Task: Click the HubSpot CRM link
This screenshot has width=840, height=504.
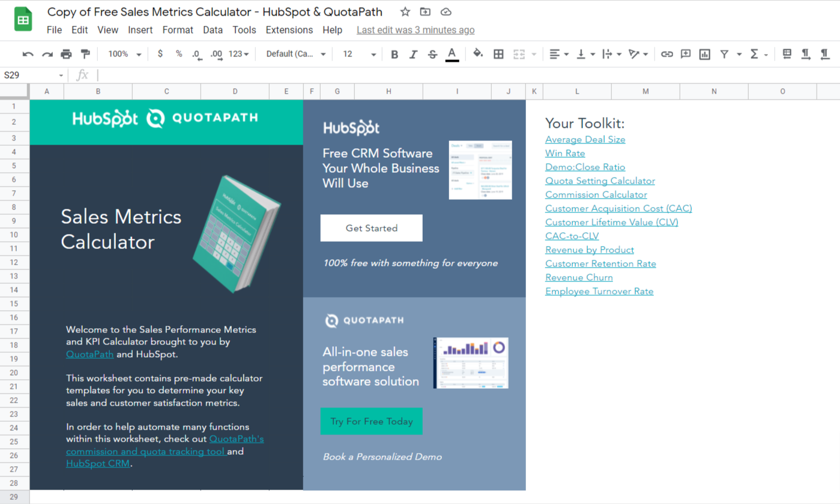Action: (98, 463)
